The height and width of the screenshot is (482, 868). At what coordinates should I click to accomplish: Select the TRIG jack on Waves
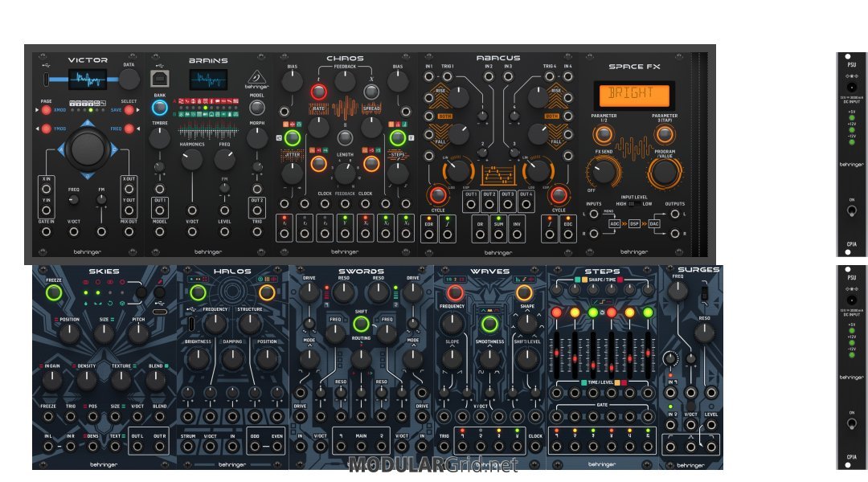[444, 446]
